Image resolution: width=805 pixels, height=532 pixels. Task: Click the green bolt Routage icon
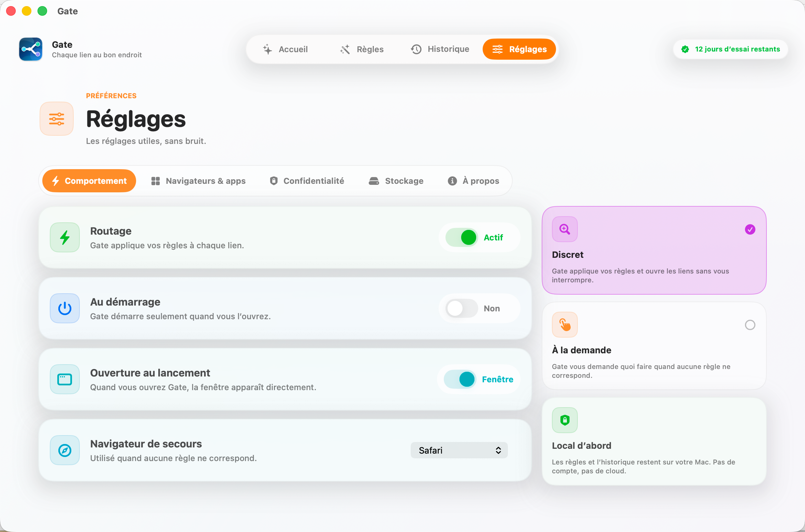65,237
